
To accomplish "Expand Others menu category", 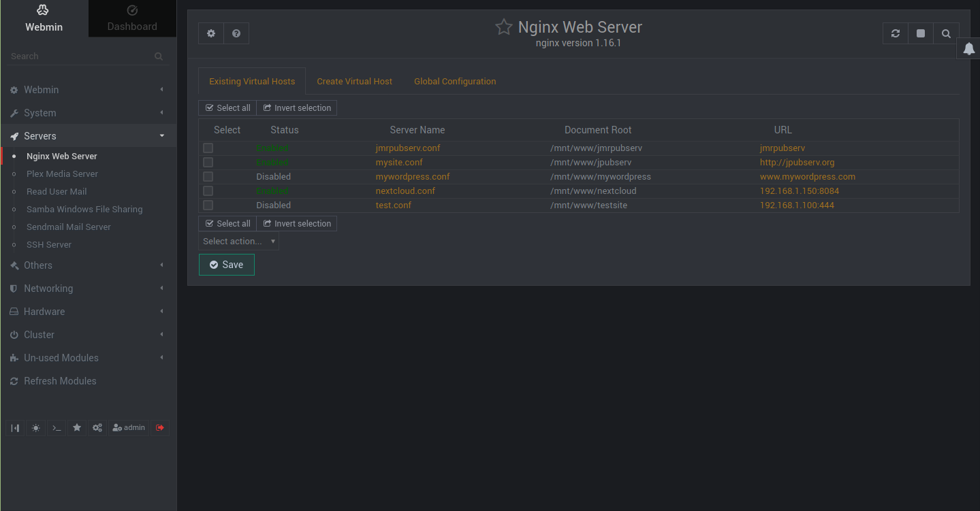I will point(88,265).
